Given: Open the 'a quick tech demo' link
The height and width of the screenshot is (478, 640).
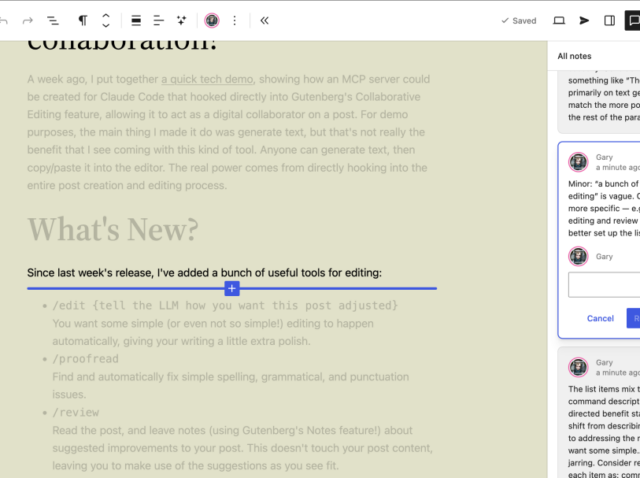Looking at the screenshot, I should [207, 78].
